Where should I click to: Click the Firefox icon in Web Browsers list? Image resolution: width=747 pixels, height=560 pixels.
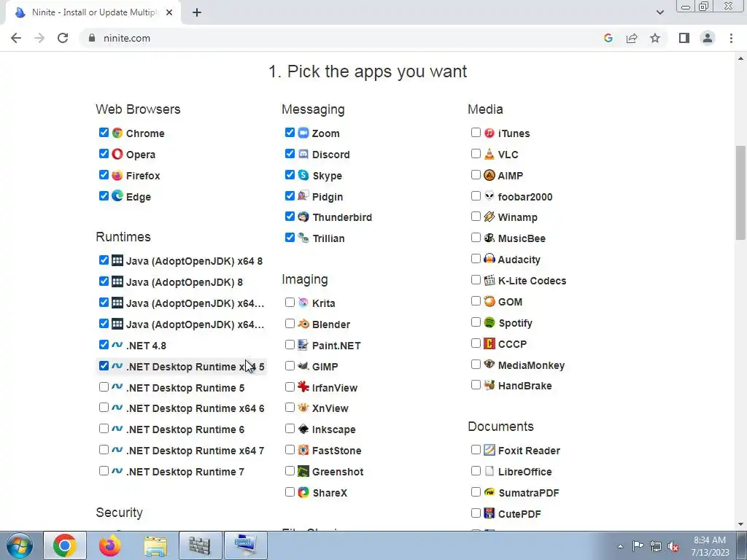coord(117,175)
